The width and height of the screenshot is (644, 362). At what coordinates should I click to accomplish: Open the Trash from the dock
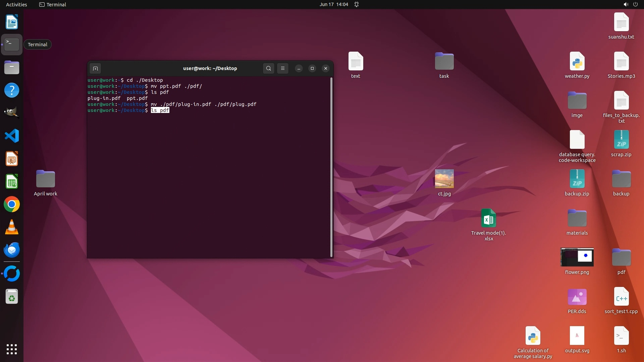click(12, 297)
